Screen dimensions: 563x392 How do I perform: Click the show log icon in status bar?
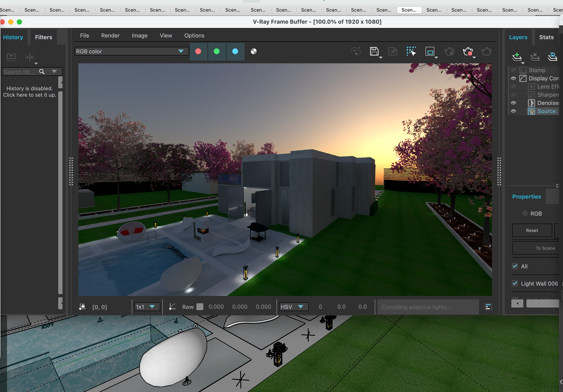pos(488,307)
